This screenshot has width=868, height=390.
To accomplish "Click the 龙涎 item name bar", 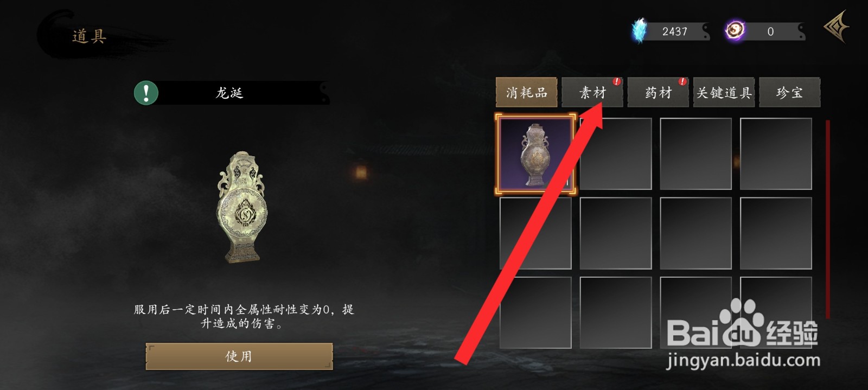I will 232,93.
